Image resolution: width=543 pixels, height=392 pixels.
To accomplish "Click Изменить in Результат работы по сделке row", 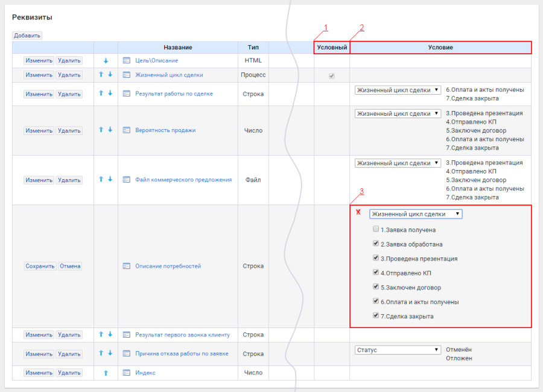I will [39, 94].
